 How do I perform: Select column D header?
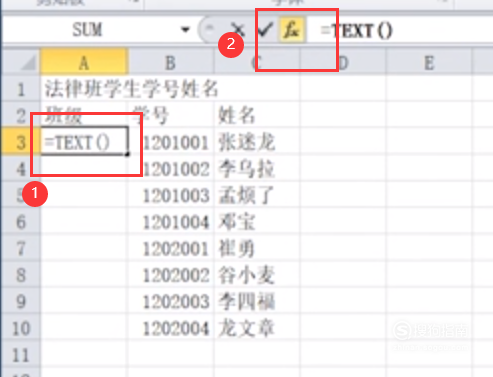click(x=343, y=62)
